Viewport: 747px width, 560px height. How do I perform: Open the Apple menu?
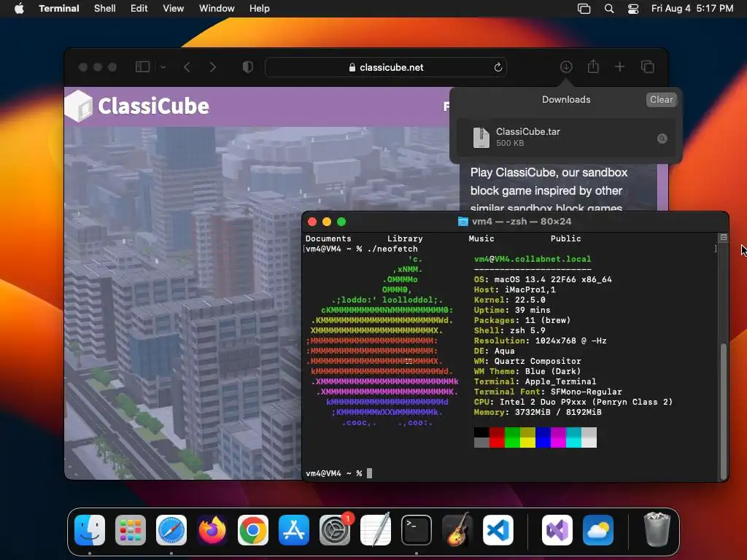tap(19, 8)
